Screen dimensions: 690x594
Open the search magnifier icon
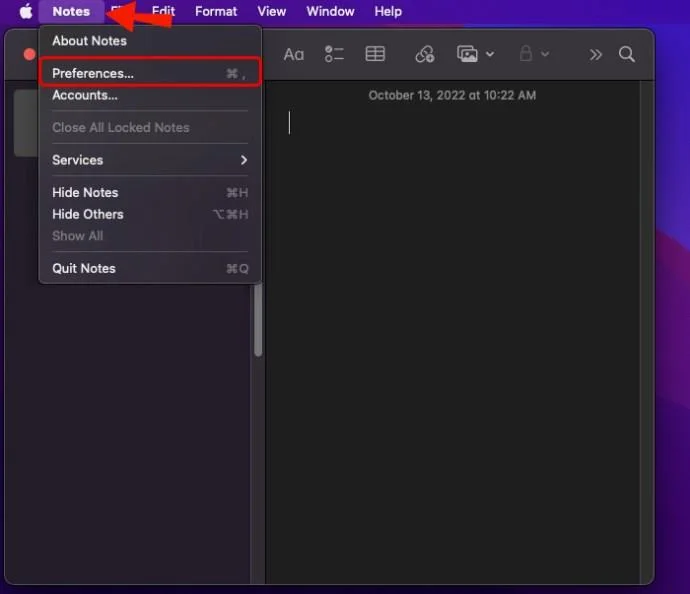pos(627,54)
